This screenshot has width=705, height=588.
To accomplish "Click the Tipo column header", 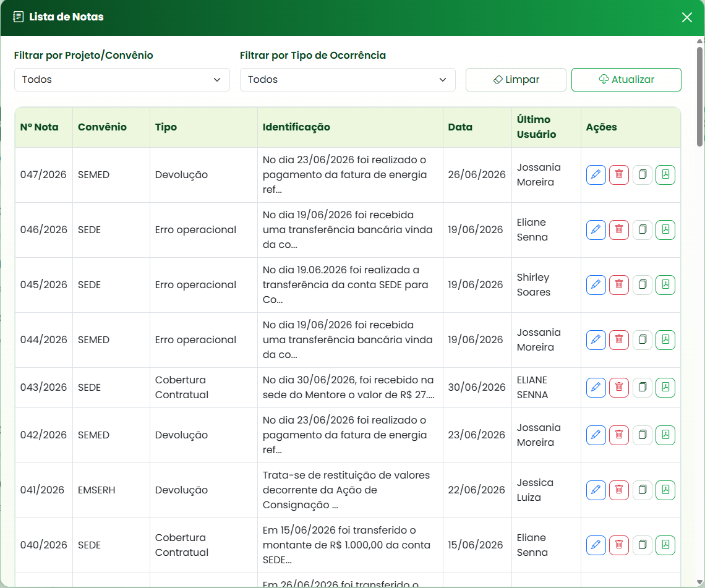I will 203,127.
